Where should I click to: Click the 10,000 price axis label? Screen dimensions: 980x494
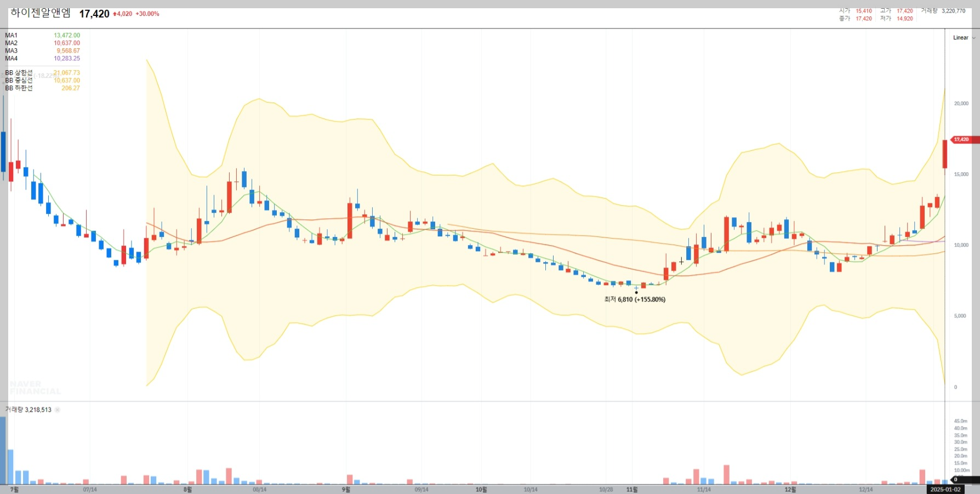(961, 245)
